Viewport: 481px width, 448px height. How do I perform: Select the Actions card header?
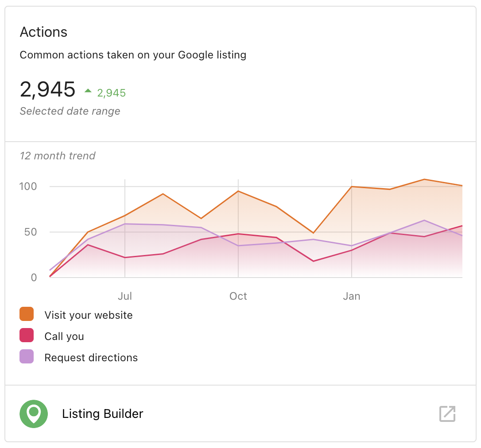[43, 32]
